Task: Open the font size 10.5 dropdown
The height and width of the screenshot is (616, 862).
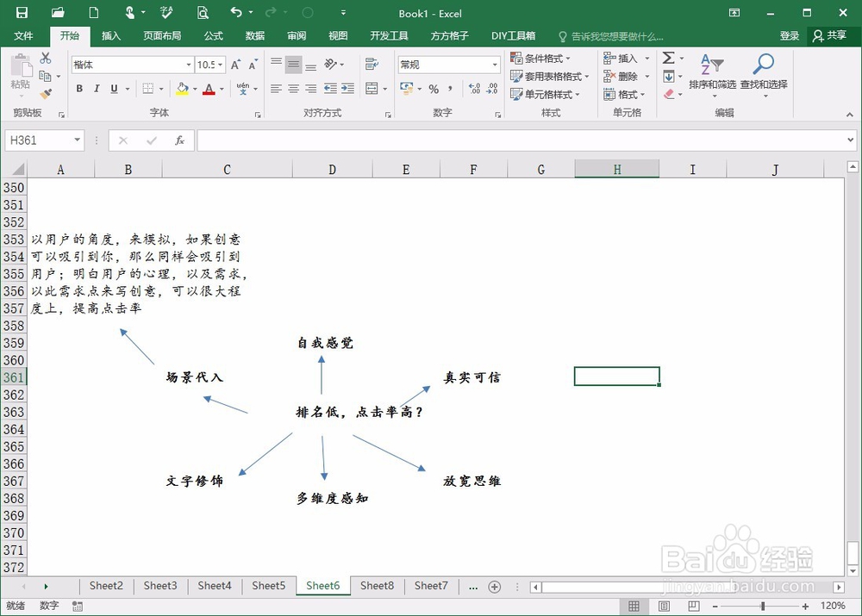Action: pos(221,65)
